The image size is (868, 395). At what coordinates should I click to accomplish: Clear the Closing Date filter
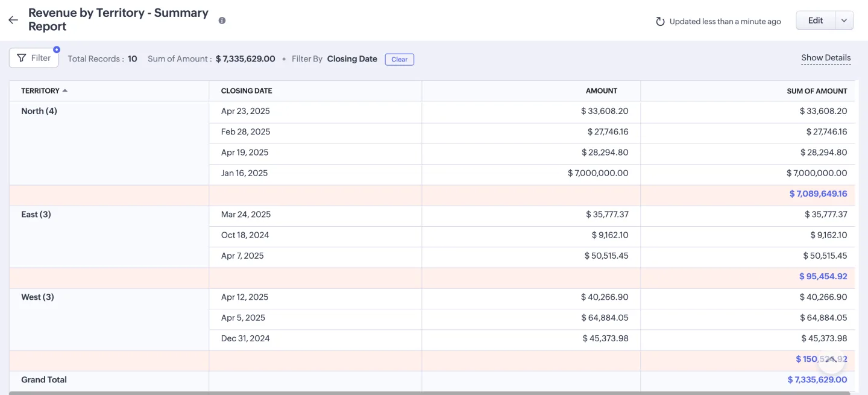click(399, 59)
